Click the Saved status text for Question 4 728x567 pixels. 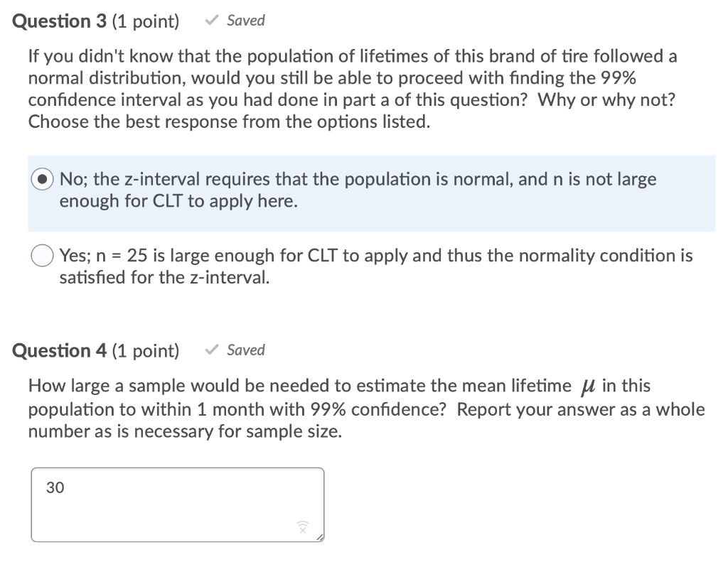[245, 350]
